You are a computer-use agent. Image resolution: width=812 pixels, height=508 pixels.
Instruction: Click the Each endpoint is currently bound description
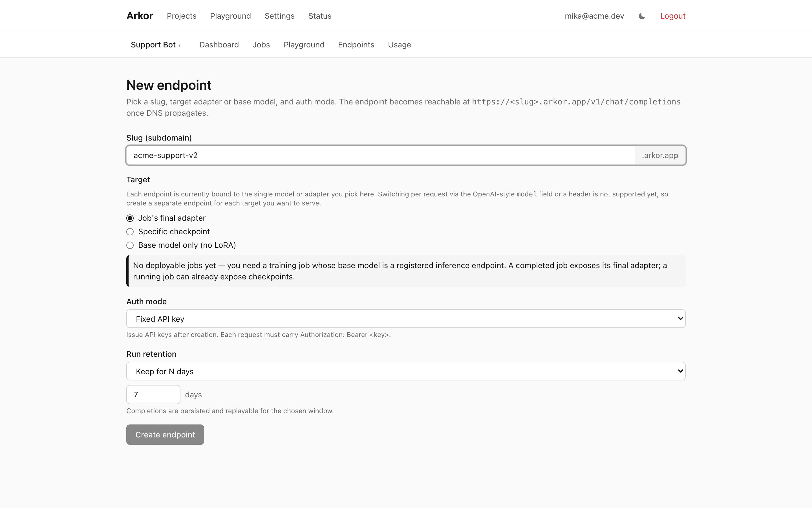397,199
